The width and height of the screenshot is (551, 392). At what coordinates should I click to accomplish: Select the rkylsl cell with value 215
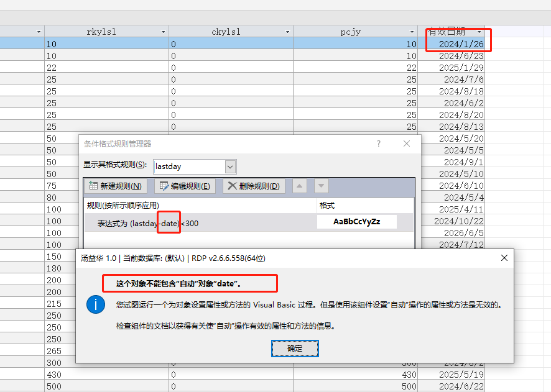tap(60, 304)
